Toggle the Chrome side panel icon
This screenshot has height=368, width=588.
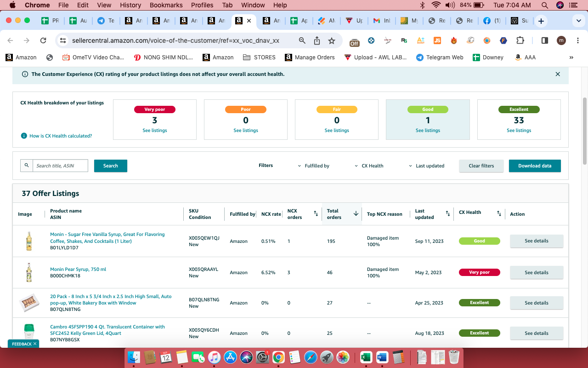pos(545,40)
